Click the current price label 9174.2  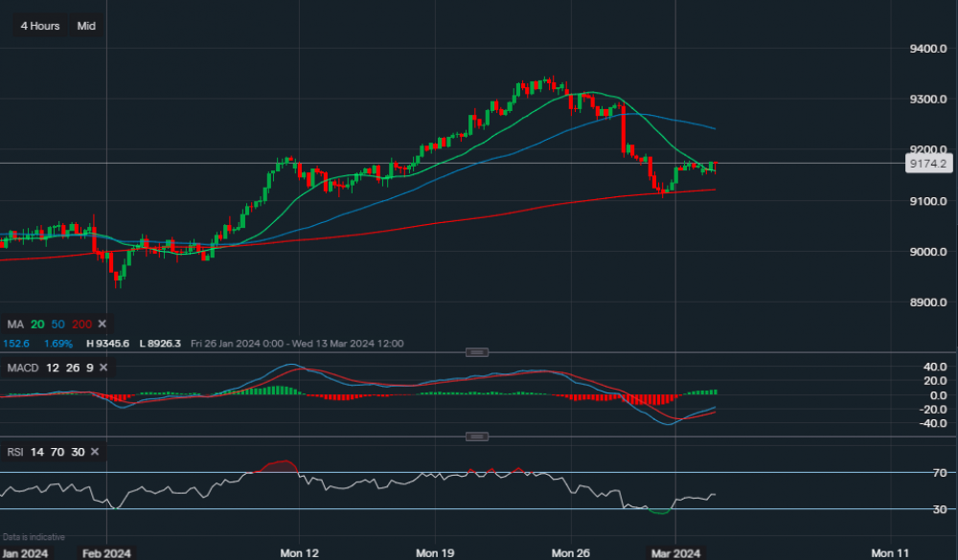[x=930, y=163]
